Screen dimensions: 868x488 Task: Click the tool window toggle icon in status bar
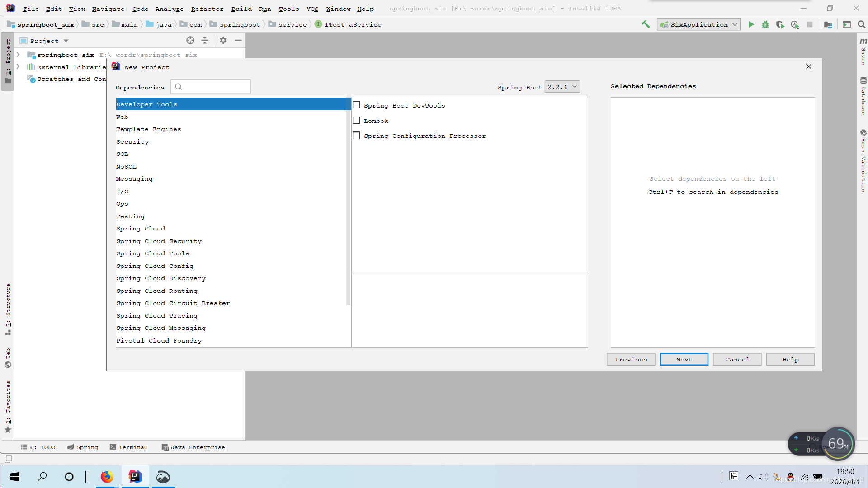tap(8, 459)
